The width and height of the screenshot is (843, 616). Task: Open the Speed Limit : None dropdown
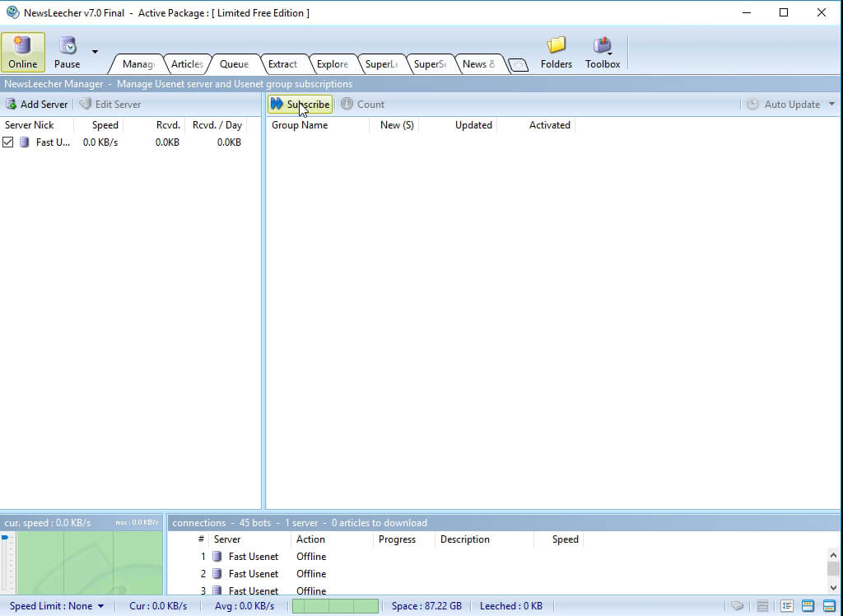point(57,606)
